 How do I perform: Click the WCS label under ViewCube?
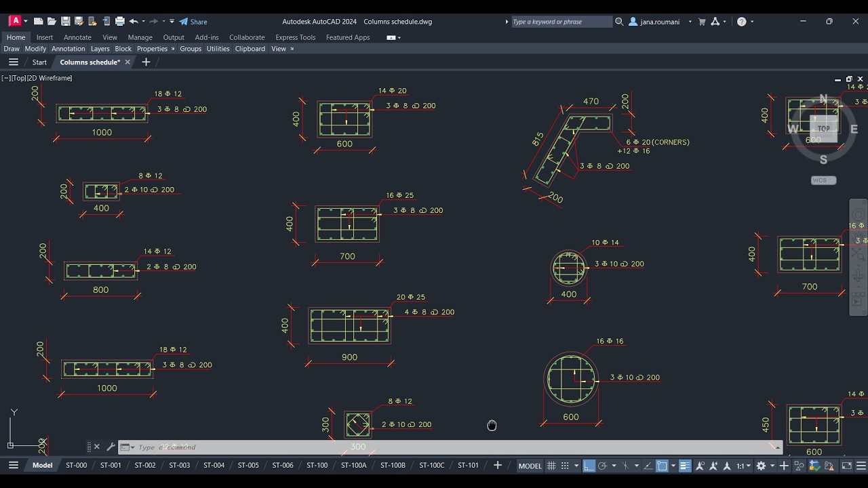pyautogui.click(x=823, y=180)
